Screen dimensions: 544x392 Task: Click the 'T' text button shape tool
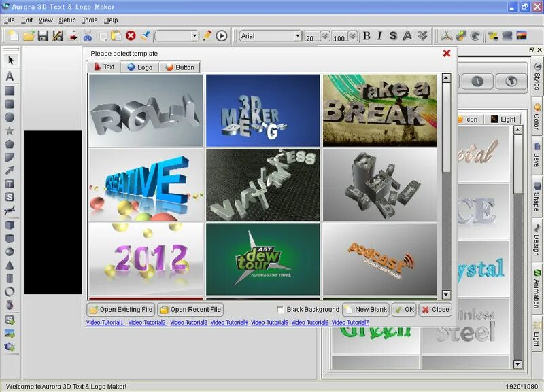pyautogui.click(x=10, y=183)
